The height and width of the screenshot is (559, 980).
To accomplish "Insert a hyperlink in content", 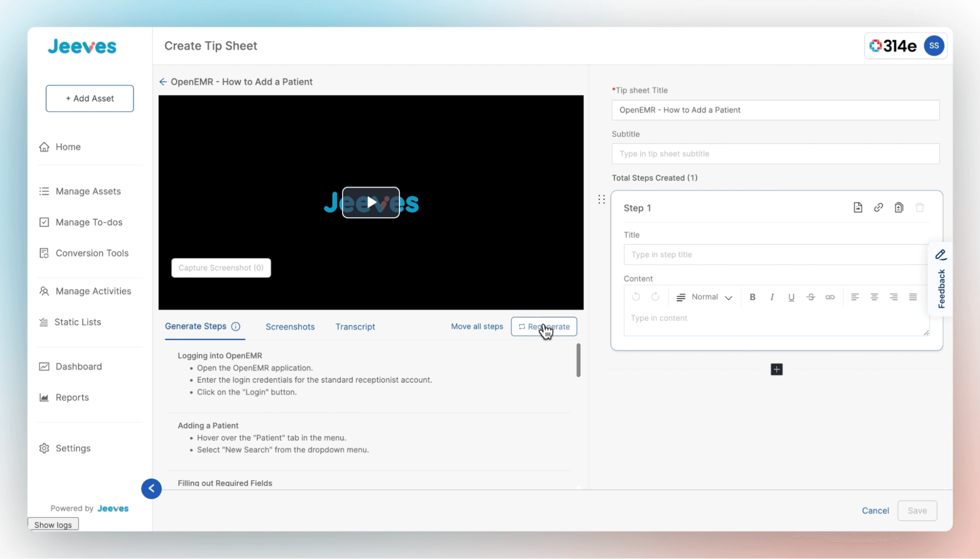I will tap(830, 297).
